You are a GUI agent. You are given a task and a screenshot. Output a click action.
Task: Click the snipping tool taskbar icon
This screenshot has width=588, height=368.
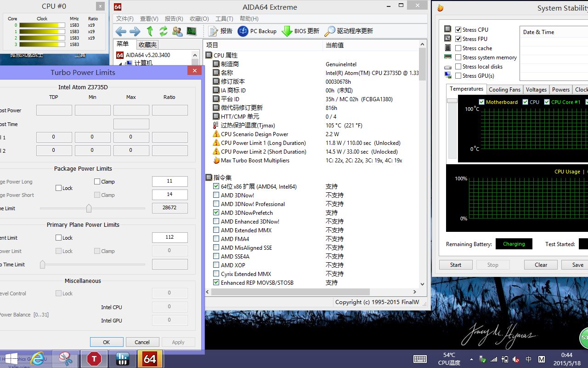click(x=66, y=359)
